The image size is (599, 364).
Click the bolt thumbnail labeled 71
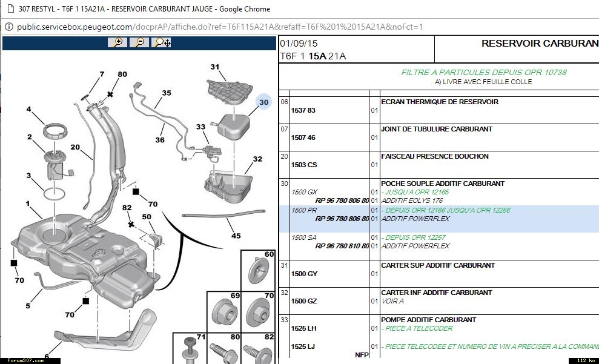[190, 349]
